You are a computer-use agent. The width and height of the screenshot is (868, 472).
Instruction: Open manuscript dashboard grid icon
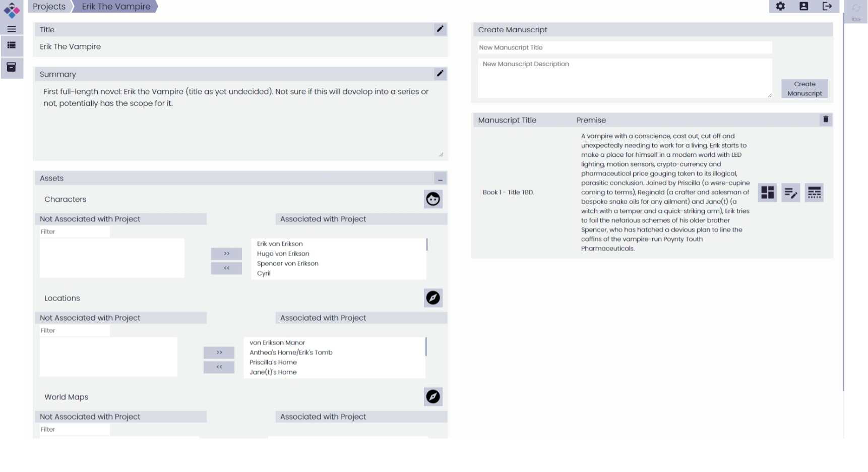point(767,192)
